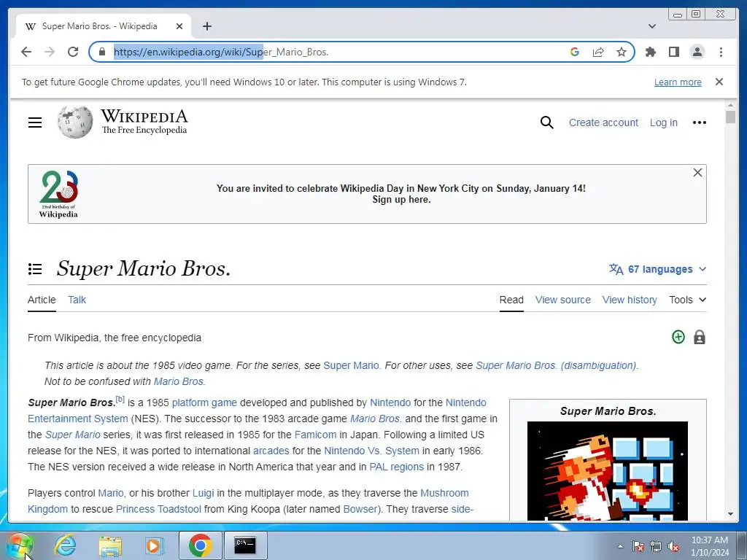Bookmark this tab with the star icon

pos(622,52)
